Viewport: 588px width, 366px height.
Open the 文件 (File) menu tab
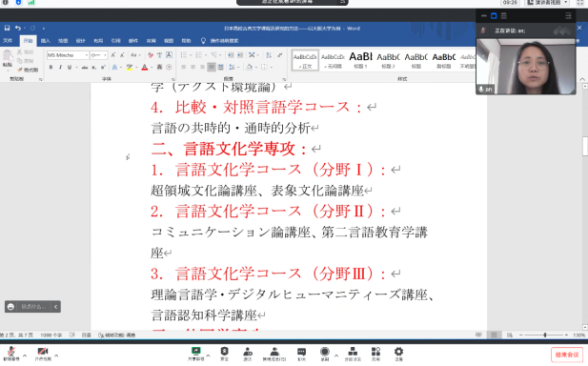point(8,40)
